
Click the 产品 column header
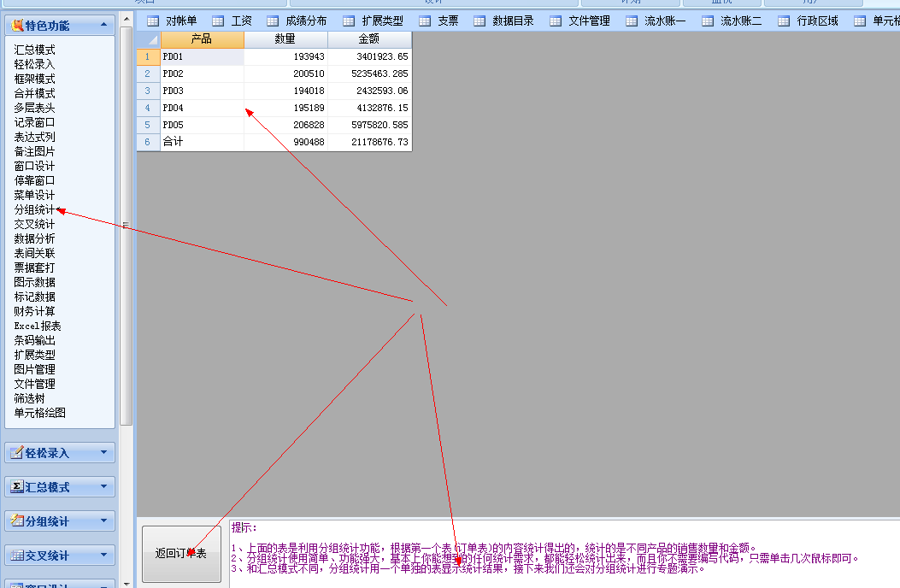[x=203, y=39]
